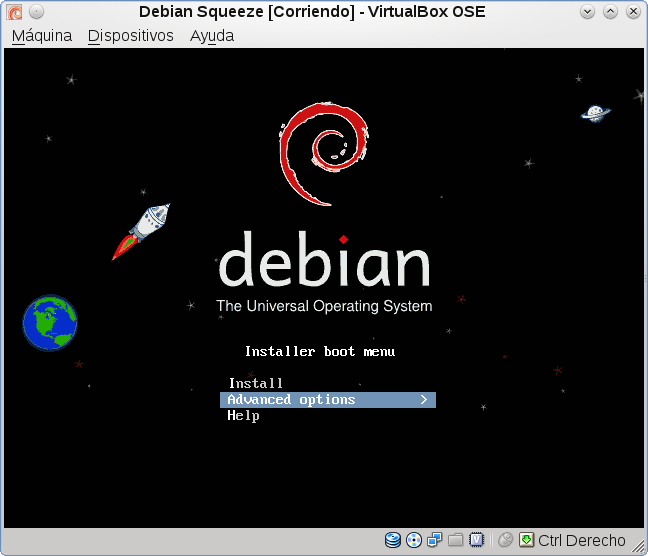
Task: Click the virtualization chip status icon
Action: 476,540
